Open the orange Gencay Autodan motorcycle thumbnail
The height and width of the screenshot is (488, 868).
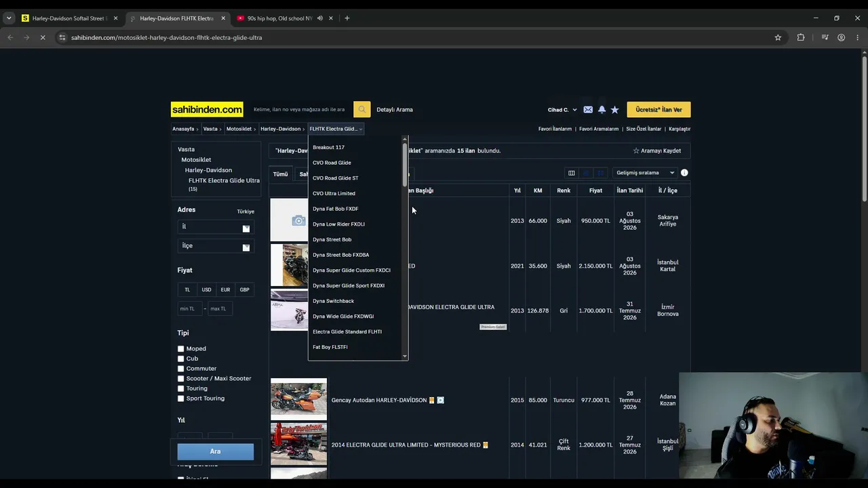(x=298, y=399)
